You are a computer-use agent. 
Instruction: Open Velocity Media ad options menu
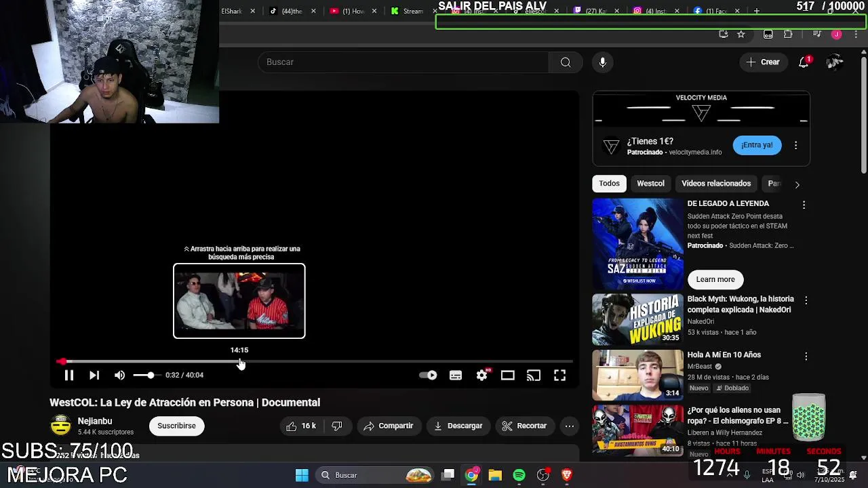click(x=795, y=145)
